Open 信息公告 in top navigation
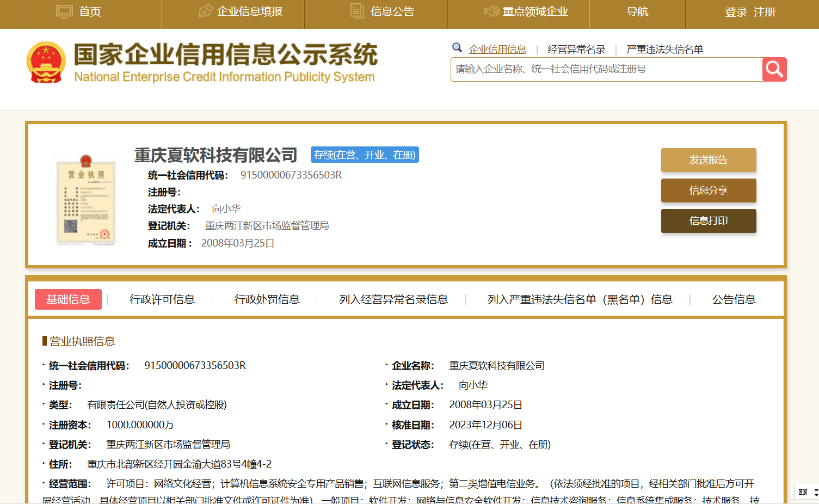This screenshot has width=819, height=504. click(x=392, y=11)
